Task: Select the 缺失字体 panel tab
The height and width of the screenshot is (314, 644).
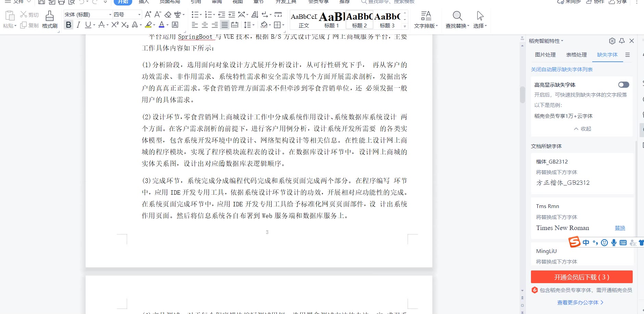Action: pos(607,55)
